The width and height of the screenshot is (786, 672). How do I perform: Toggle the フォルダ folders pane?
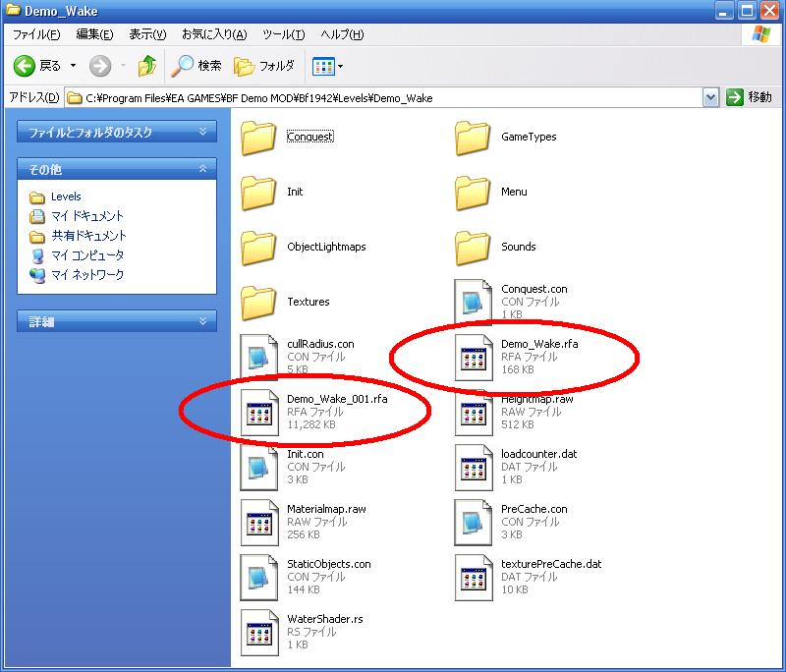click(264, 66)
